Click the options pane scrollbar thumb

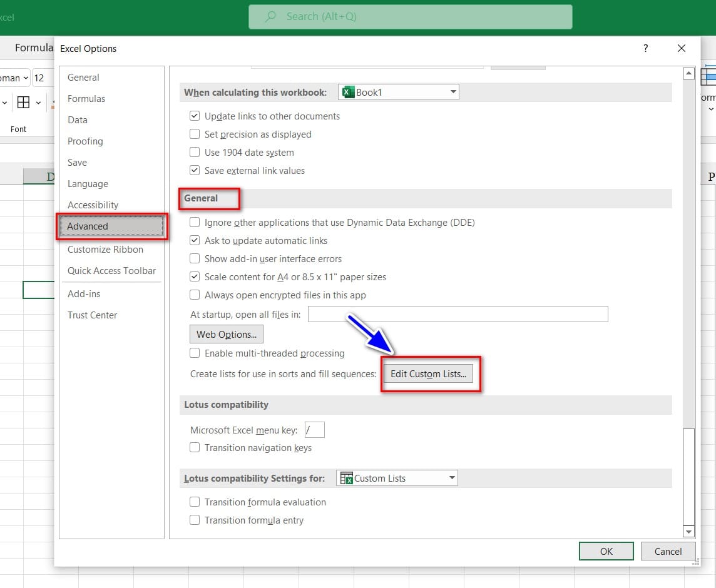(688, 477)
